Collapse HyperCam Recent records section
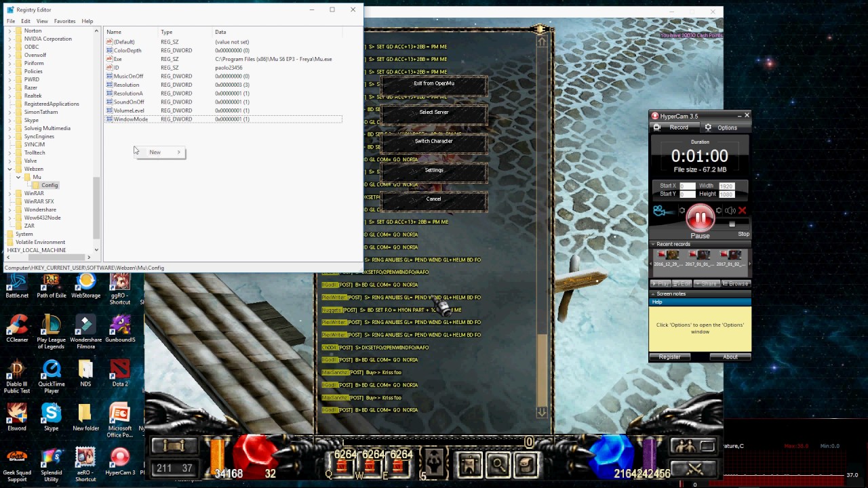 pyautogui.click(x=653, y=244)
